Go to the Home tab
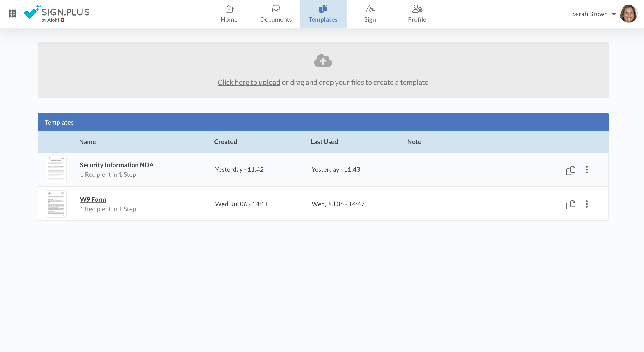Viewport: 644px width, 352px height. coord(229,14)
